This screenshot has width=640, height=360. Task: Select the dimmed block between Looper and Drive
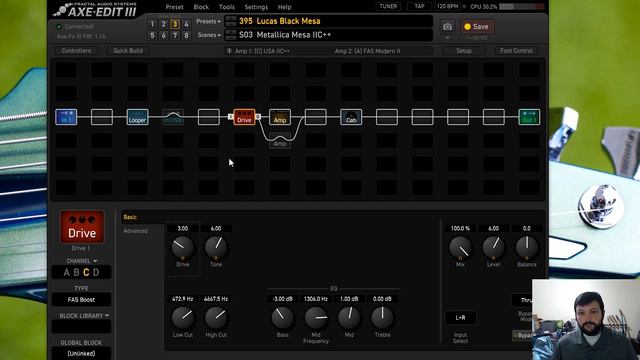point(173,117)
